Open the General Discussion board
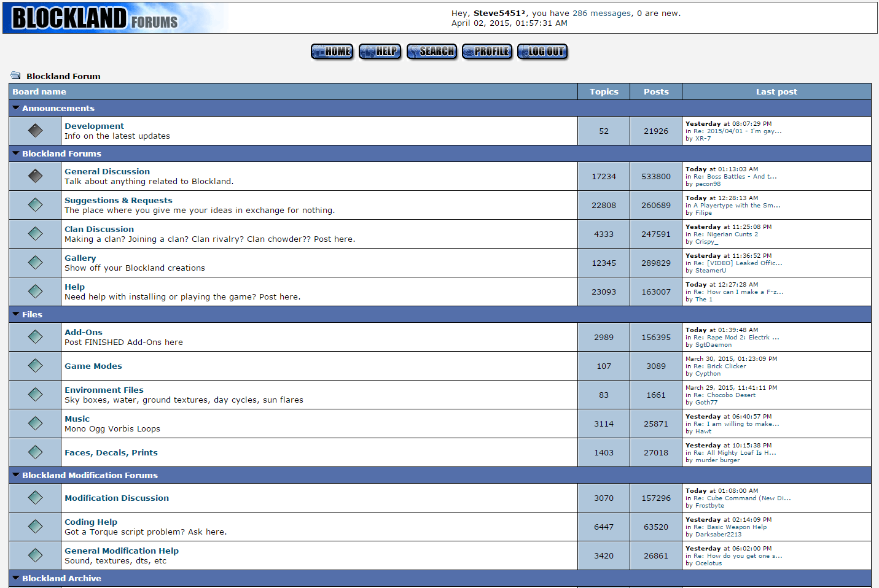879x588 pixels. coord(107,171)
